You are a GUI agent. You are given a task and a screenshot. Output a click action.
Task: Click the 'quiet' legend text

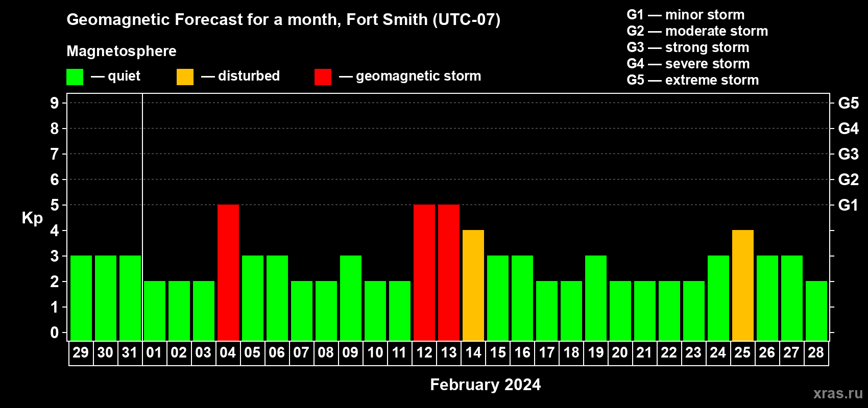[124, 76]
